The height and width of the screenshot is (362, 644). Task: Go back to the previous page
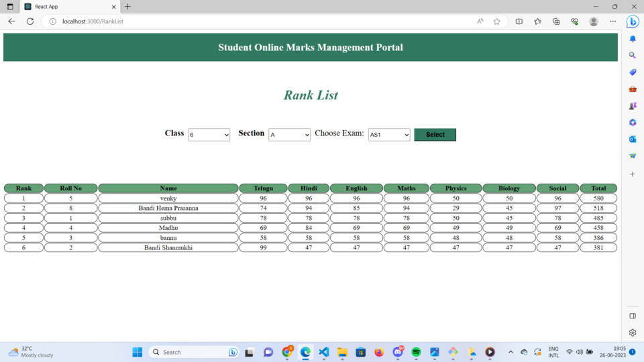(x=11, y=21)
